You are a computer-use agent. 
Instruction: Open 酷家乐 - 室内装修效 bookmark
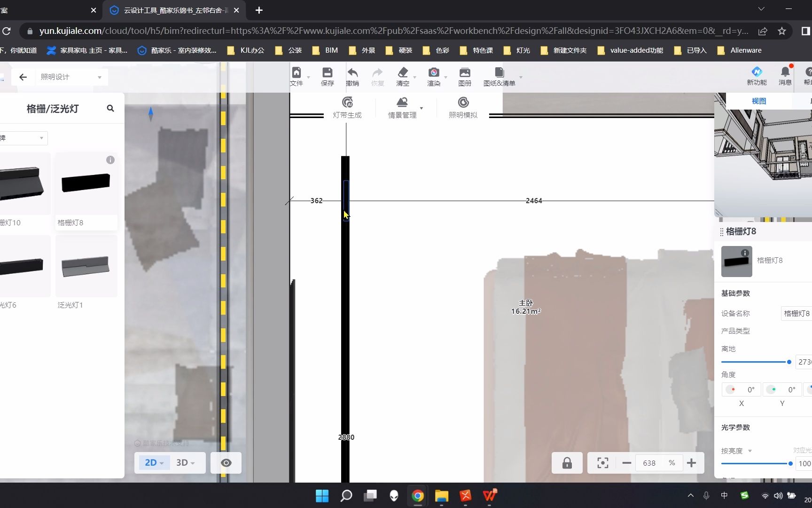[x=177, y=50]
